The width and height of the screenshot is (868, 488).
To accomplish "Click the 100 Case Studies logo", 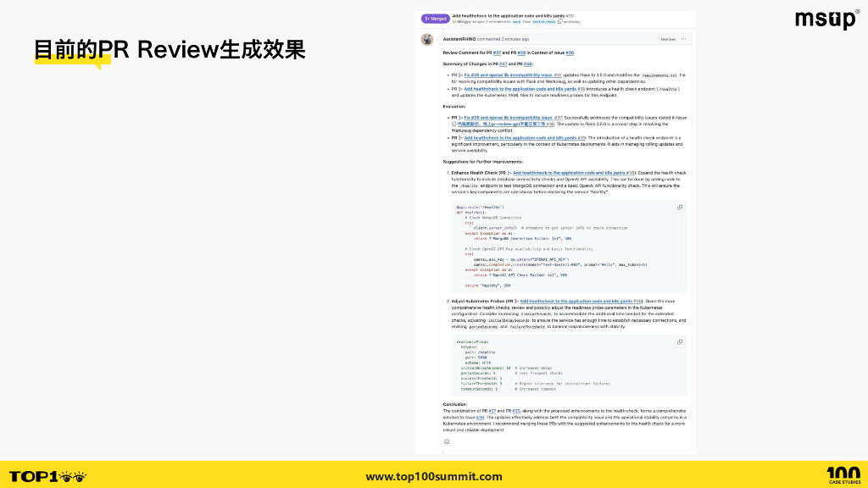I will coord(844,475).
